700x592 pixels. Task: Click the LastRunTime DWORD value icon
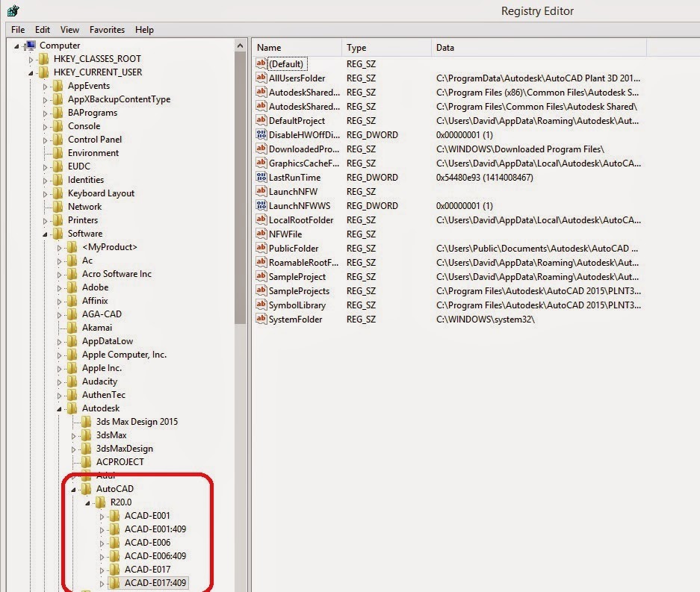(261, 177)
